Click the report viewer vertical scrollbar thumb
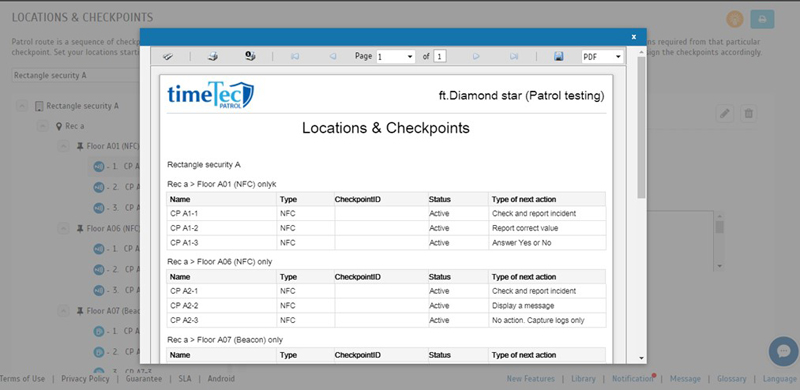Viewport: 800px width, 390px height. (x=641, y=128)
